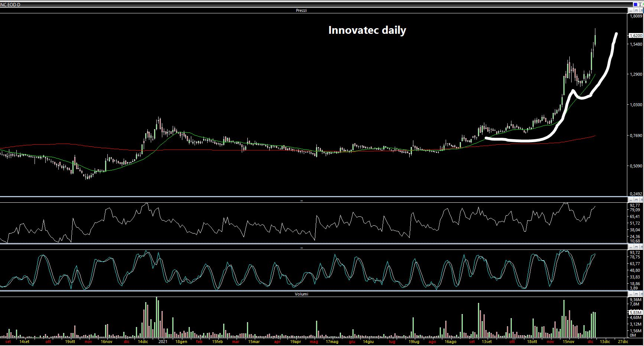
Task: Click the 0,5090 price axis label
Action: point(636,166)
